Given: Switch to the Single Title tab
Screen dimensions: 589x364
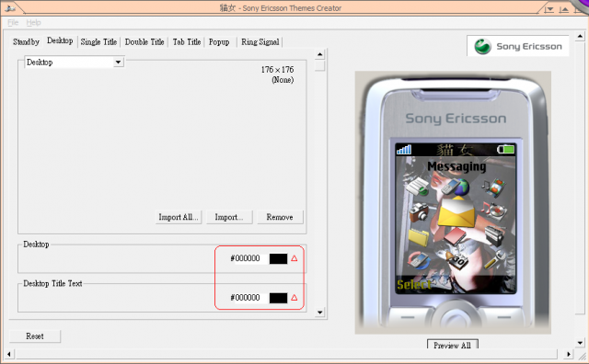Looking at the screenshot, I should tap(98, 41).
